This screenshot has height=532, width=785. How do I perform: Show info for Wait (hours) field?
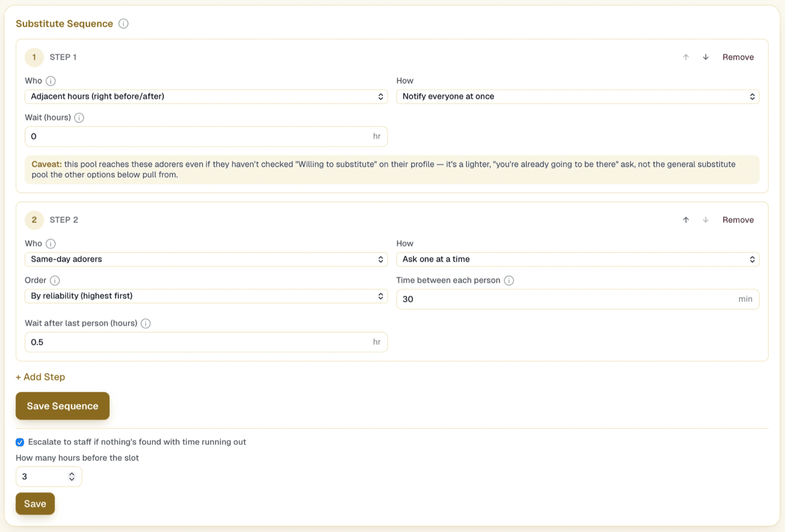tap(79, 118)
